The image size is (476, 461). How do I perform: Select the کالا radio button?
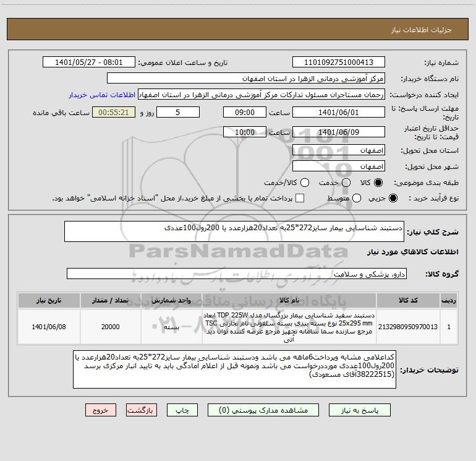(378, 183)
